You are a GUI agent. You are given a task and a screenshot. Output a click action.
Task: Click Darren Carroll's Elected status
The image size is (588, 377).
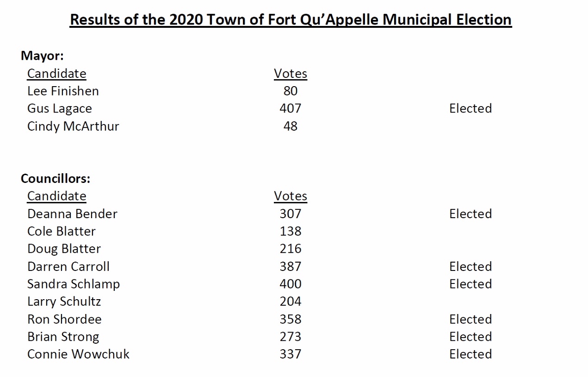[x=470, y=266]
